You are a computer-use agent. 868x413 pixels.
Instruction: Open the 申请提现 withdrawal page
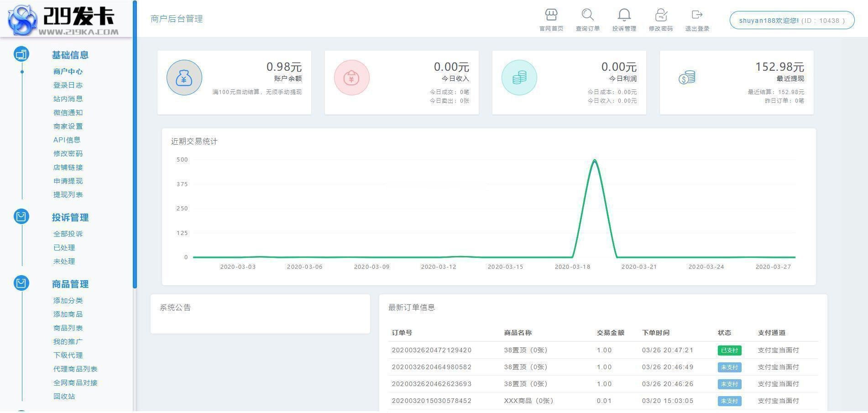[67, 181]
